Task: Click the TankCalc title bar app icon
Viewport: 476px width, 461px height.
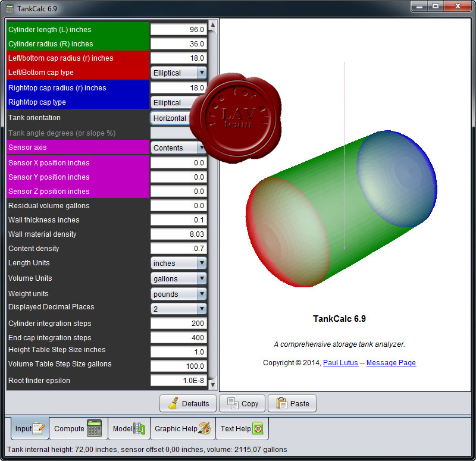Action: [x=10, y=9]
